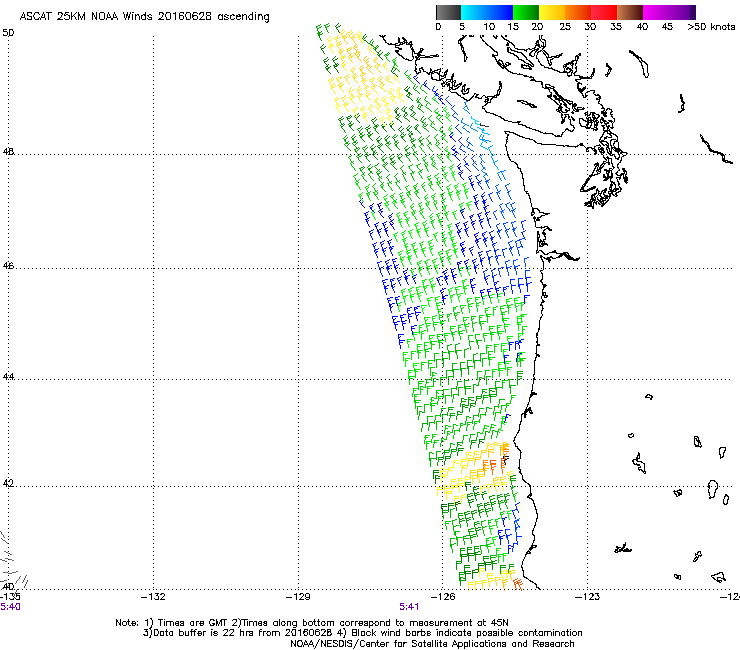Click the '>50 knots' legend label
Image resolution: width=740 pixels, height=650 pixels.
[711, 27]
